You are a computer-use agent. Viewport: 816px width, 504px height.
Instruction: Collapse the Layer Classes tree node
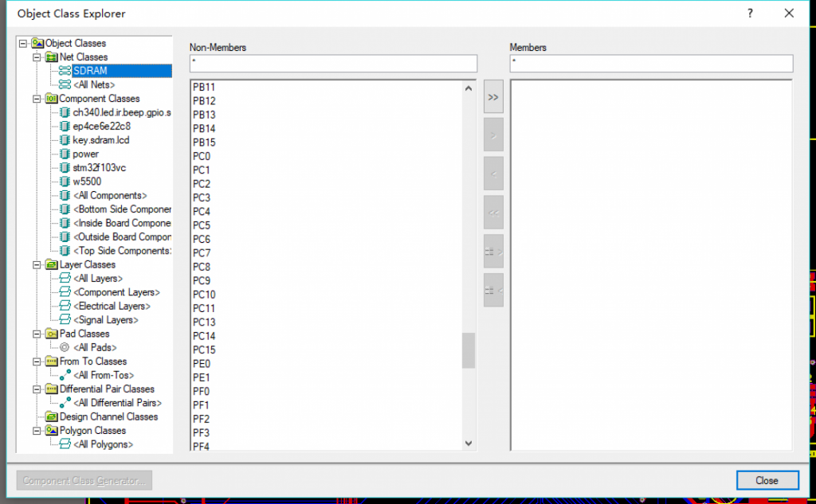(x=37, y=264)
